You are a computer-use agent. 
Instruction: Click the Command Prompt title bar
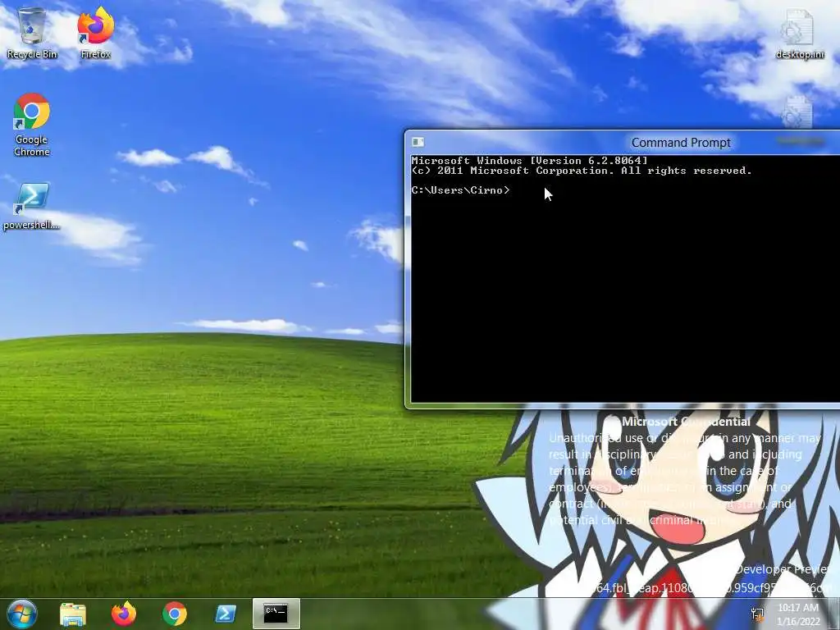(624, 143)
